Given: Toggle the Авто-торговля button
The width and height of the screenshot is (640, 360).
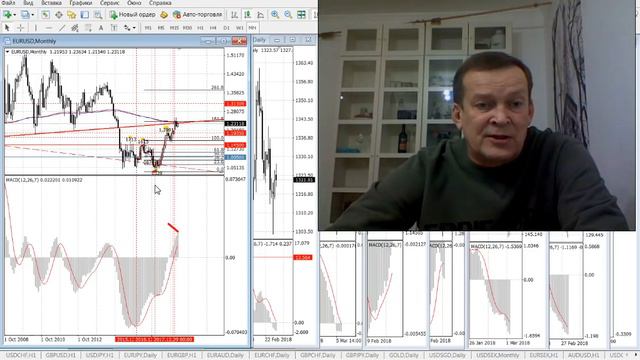Looking at the screenshot, I should (x=198, y=15).
